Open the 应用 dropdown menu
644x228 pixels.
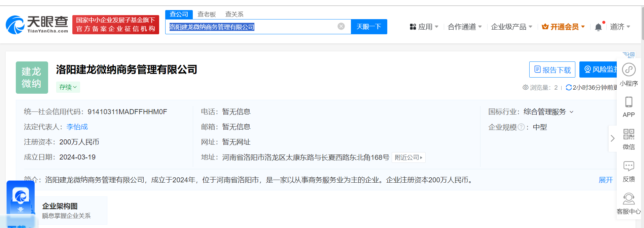[x=424, y=27]
